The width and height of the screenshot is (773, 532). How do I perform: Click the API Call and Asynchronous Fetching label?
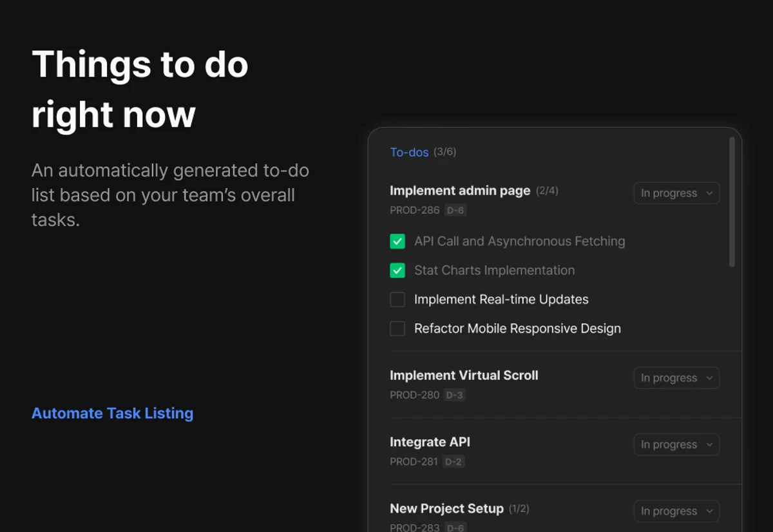[519, 242]
